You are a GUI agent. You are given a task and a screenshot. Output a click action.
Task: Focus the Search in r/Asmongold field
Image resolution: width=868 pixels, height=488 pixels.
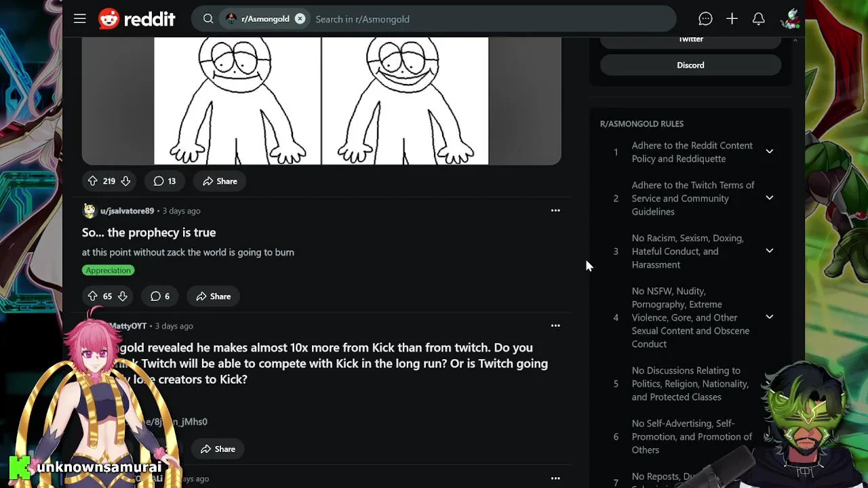[492, 19]
